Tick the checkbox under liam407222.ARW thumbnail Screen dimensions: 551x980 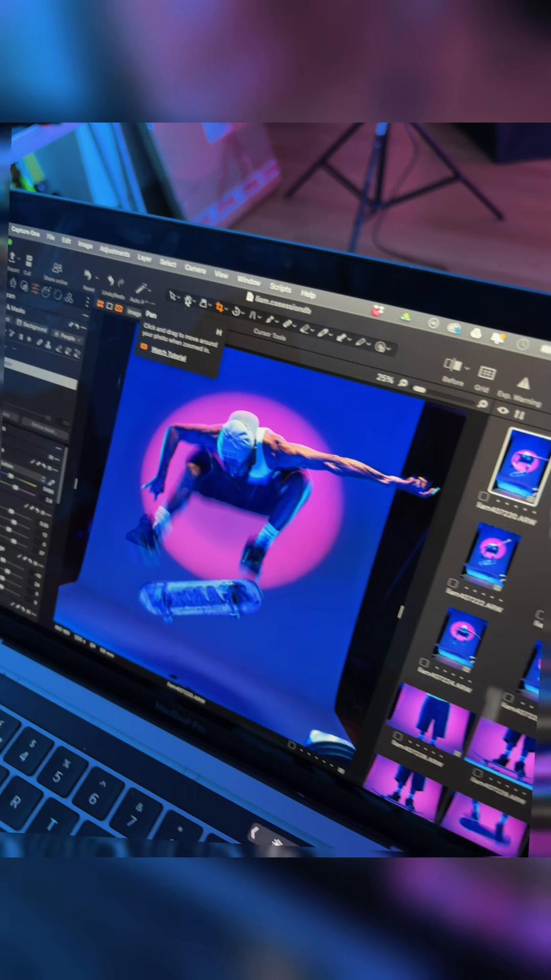(x=453, y=583)
